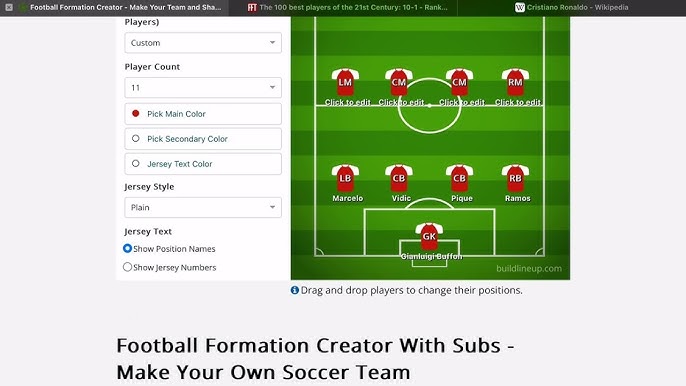
Task: Click the Wikipedia tab favicon
Action: pyautogui.click(x=519, y=7)
